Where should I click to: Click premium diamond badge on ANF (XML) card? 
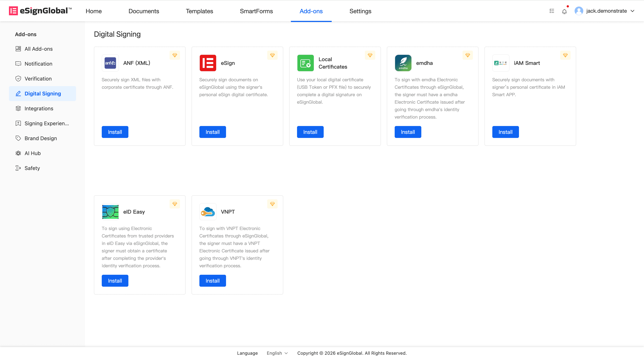click(x=175, y=55)
